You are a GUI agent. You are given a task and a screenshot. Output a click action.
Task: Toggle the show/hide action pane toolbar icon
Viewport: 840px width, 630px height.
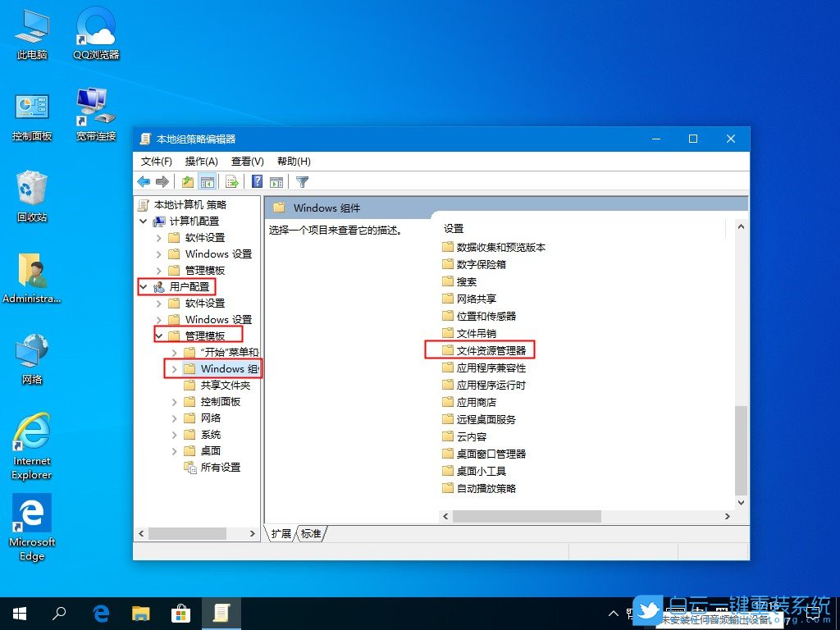(x=279, y=180)
